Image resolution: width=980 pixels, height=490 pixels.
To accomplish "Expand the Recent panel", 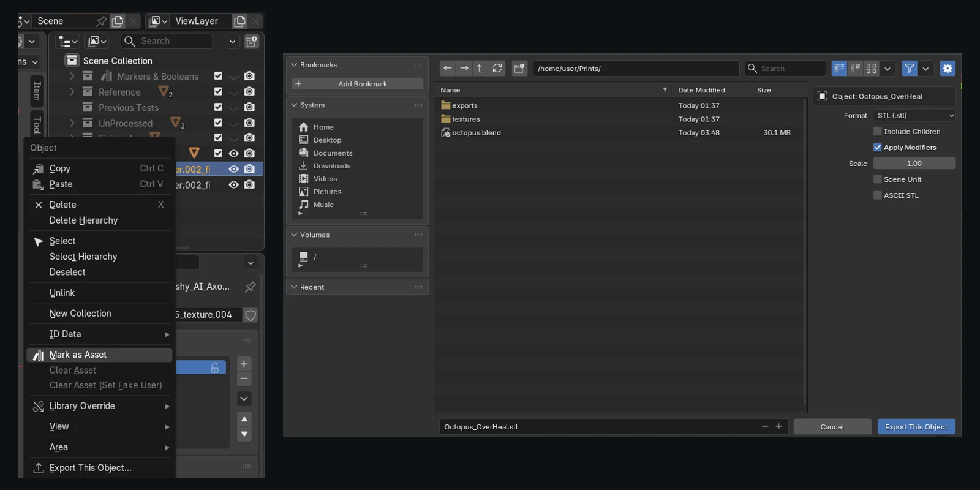I will pos(294,287).
